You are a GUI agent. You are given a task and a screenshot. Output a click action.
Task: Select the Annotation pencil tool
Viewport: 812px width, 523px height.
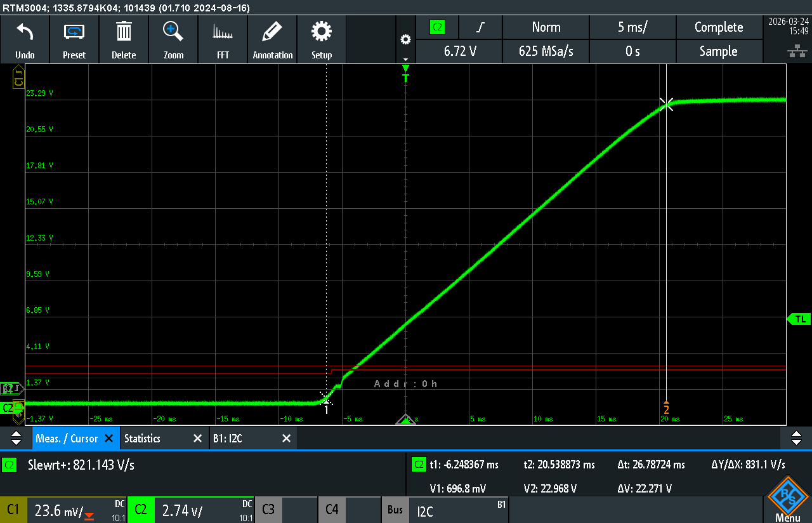[272, 39]
